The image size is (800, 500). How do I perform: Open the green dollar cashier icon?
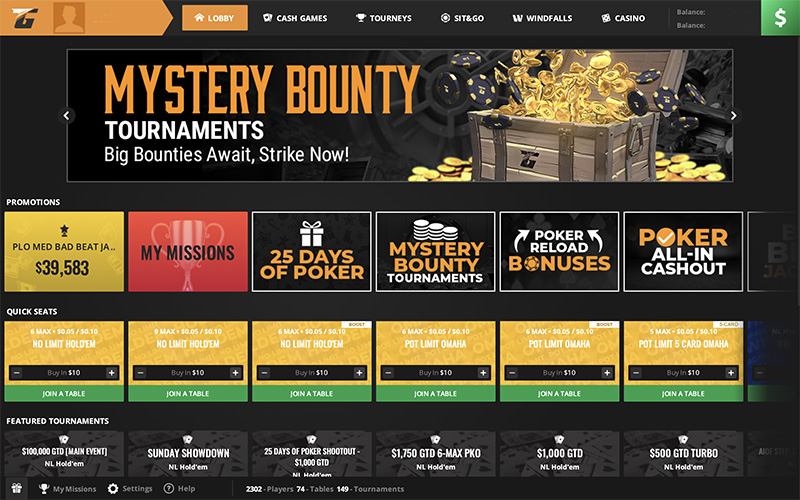(x=780, y=18)
